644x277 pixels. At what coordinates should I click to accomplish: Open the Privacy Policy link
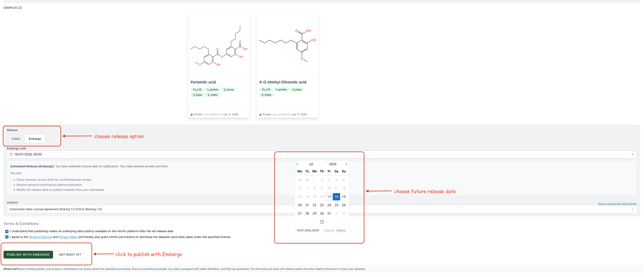click(68, 237)
